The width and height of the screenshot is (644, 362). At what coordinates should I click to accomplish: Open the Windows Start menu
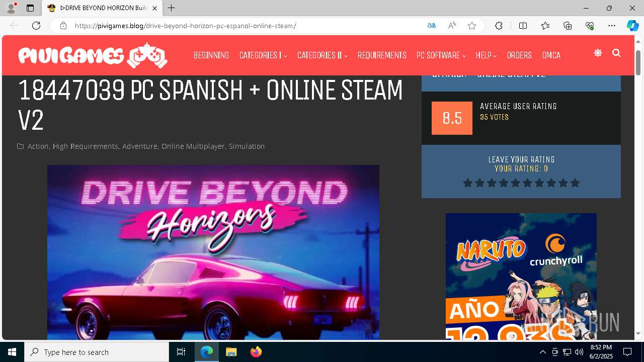12,352
